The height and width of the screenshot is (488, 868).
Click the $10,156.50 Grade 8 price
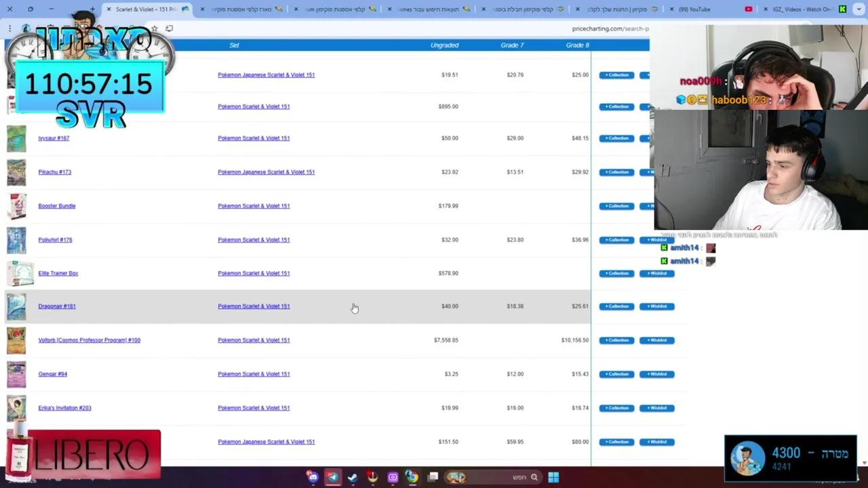pyautogui.click(x=574, y=340)
